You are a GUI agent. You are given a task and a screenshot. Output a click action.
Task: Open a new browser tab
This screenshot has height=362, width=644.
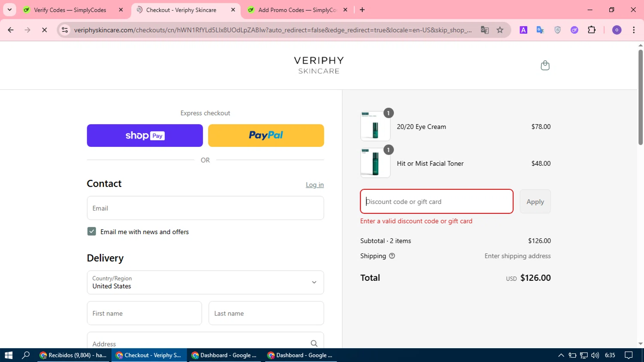coord(362,10)
